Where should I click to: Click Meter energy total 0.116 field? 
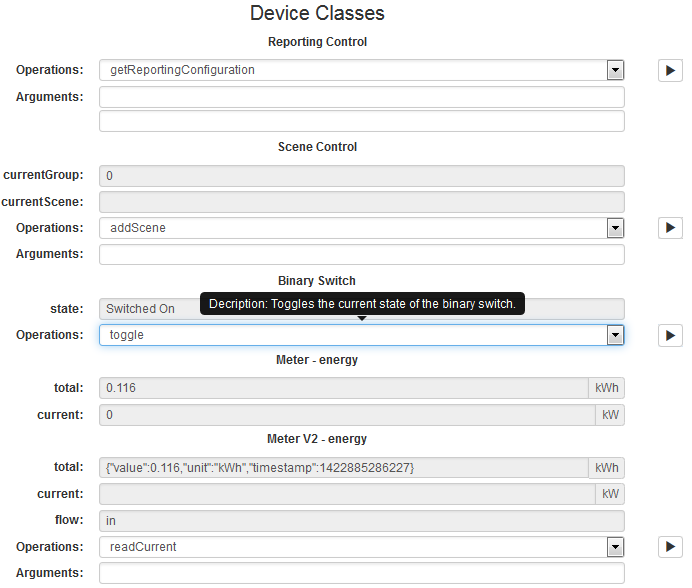pos(343,388)
